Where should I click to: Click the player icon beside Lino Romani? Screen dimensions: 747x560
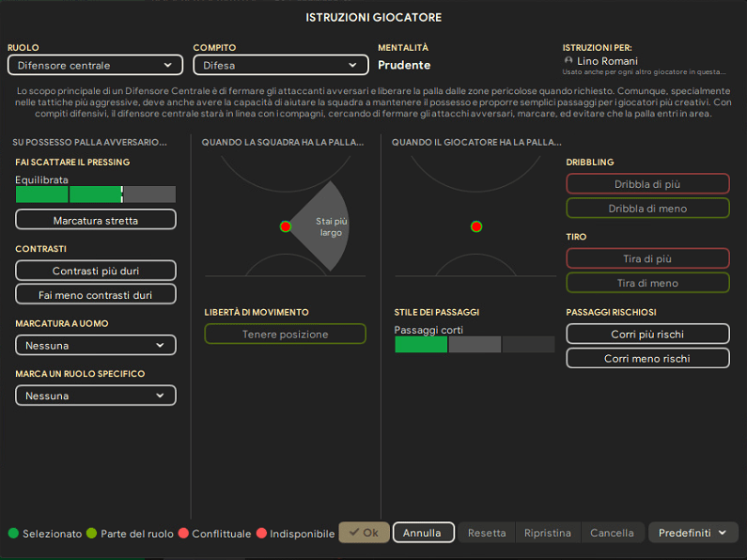click(568, 61)
